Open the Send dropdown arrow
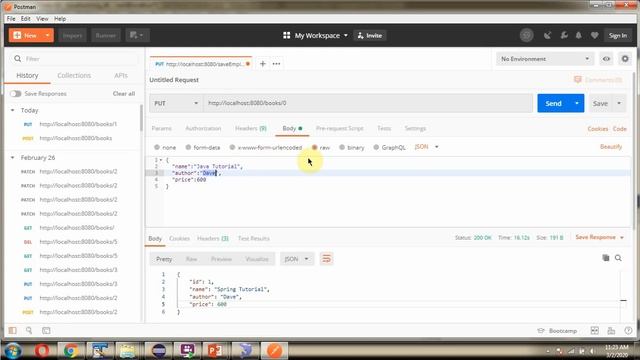640x360 pixels. 577,103
